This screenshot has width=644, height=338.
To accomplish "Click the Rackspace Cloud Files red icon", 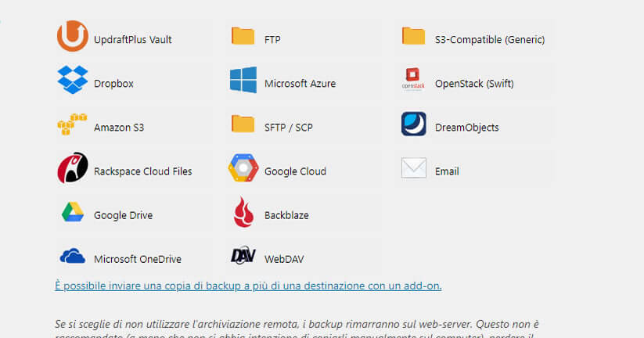I will pyautogui.click(x=73, y=167).
